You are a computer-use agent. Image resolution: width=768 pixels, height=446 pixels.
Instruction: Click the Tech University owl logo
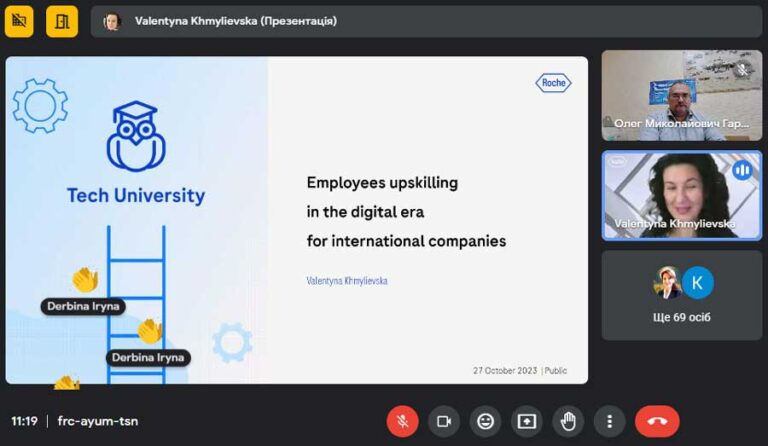tap(136, 137)
